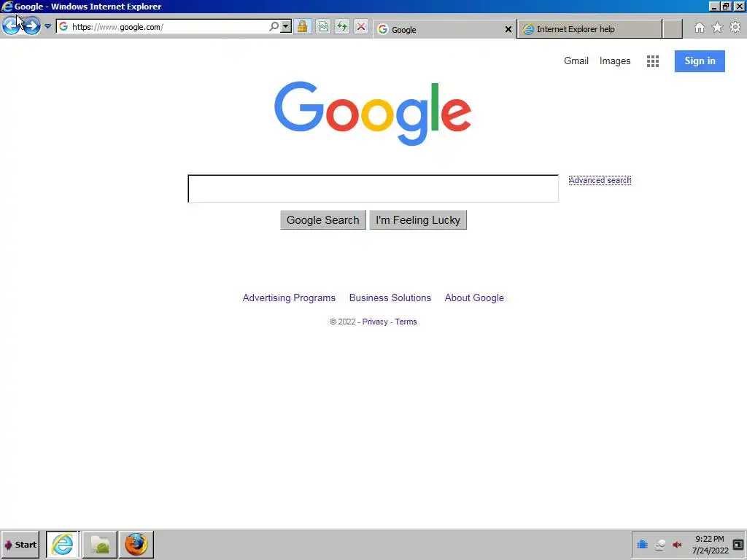This screenshot has height=560, width=747.
Task: Open the Gmail link
Action: 576,61
